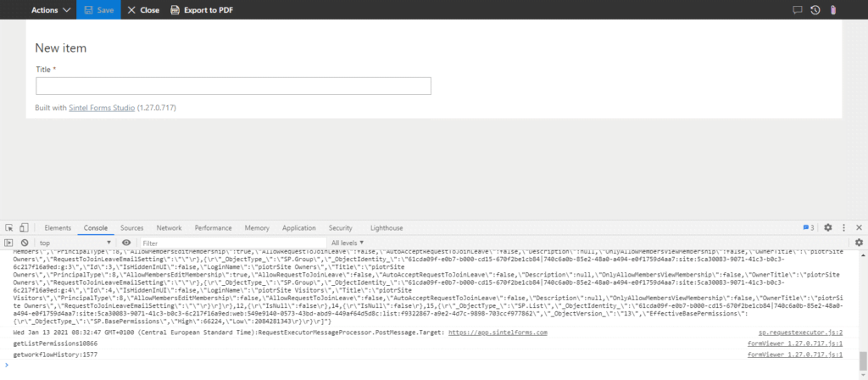The image size is (868, 380).
Task: Expand the All levels log filter
Action: pyautogui.click(x=348, y=243)
